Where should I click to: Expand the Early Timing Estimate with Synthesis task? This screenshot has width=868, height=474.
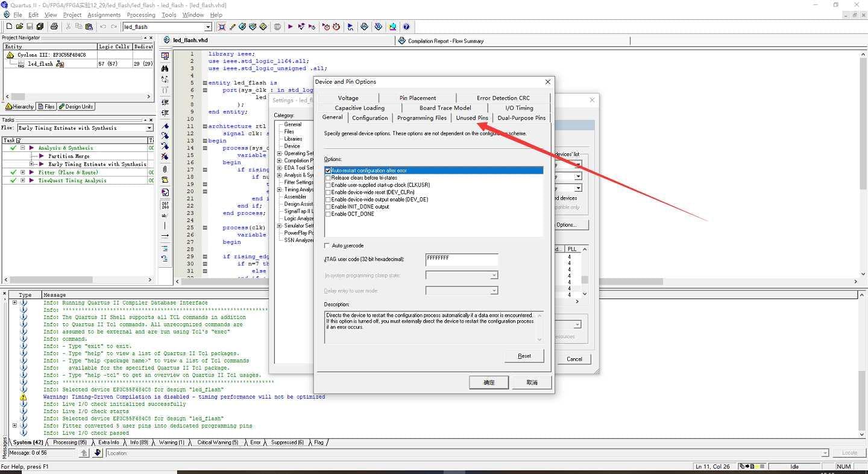click(33, 164)
